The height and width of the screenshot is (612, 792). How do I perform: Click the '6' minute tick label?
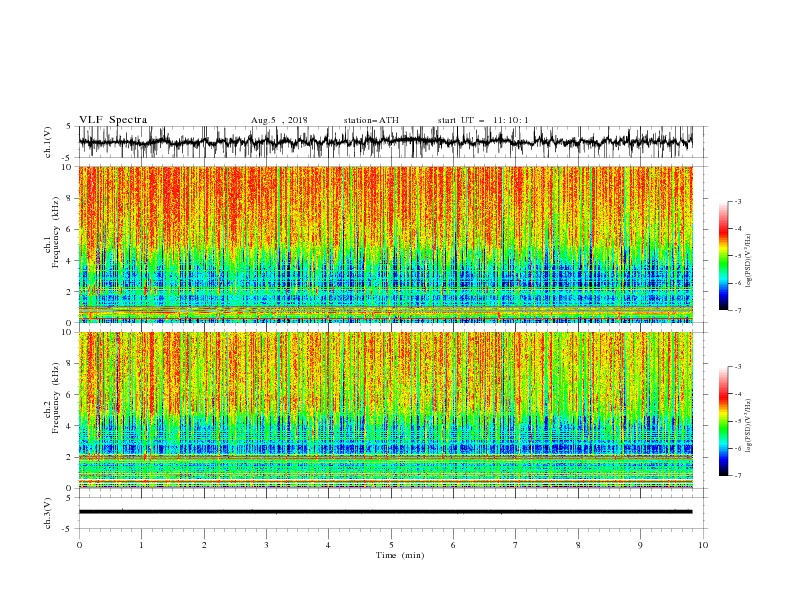coord(453,545)
